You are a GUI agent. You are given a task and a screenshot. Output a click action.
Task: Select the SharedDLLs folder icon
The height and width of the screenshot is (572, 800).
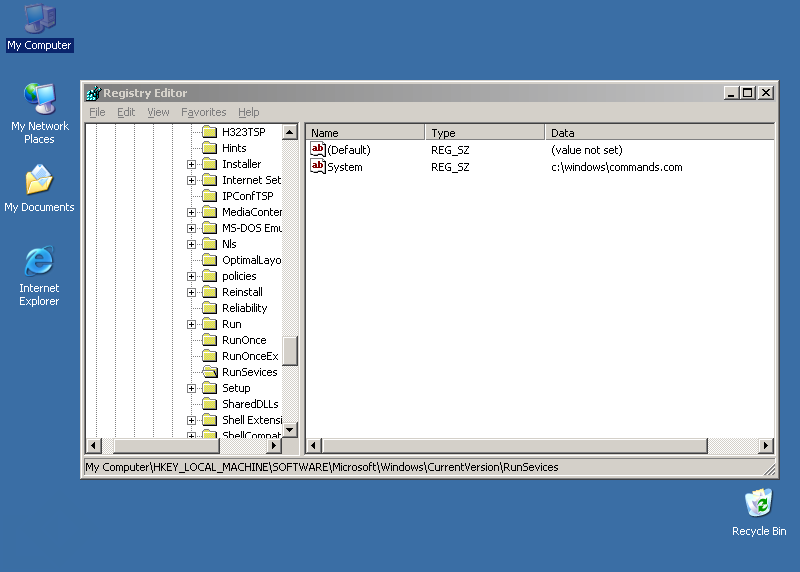click(x=210, y=404)
